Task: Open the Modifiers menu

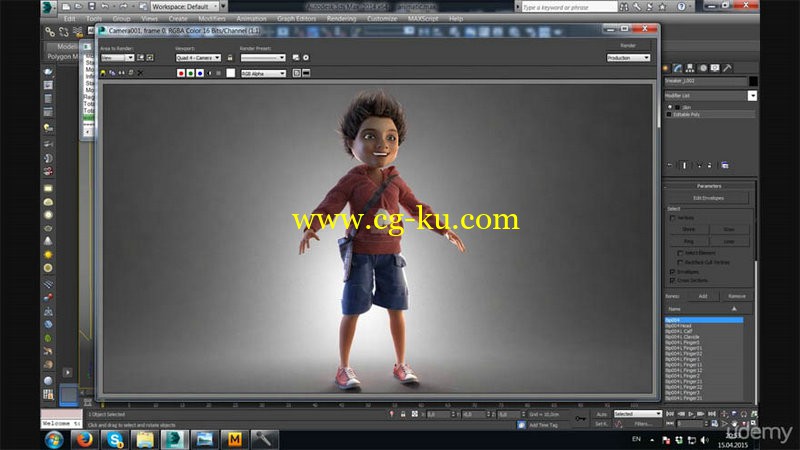Action: click(212, 18)
